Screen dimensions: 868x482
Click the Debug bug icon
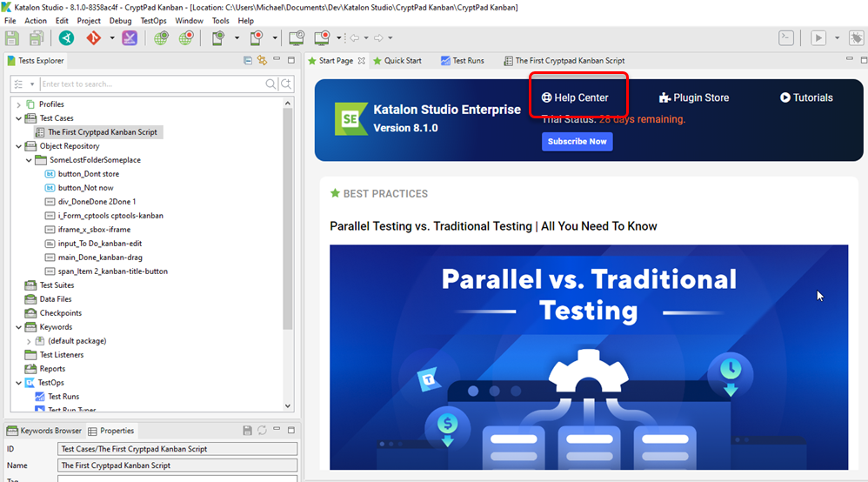tap(857, 37)
